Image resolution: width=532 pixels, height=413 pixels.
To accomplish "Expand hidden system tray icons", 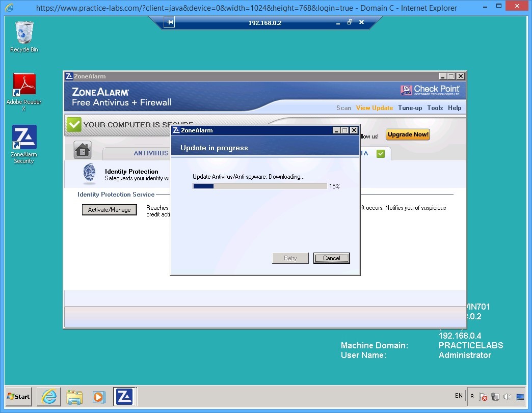I will 472,396.
